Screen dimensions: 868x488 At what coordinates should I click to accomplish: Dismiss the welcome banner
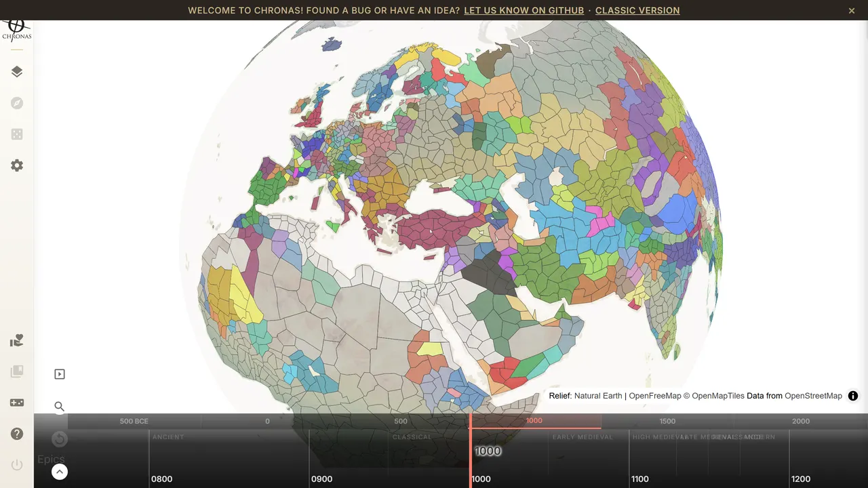pos(852,10)
